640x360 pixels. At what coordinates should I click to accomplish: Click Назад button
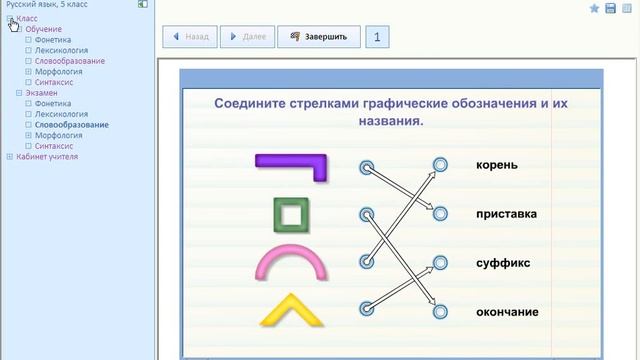pos(190,37)
